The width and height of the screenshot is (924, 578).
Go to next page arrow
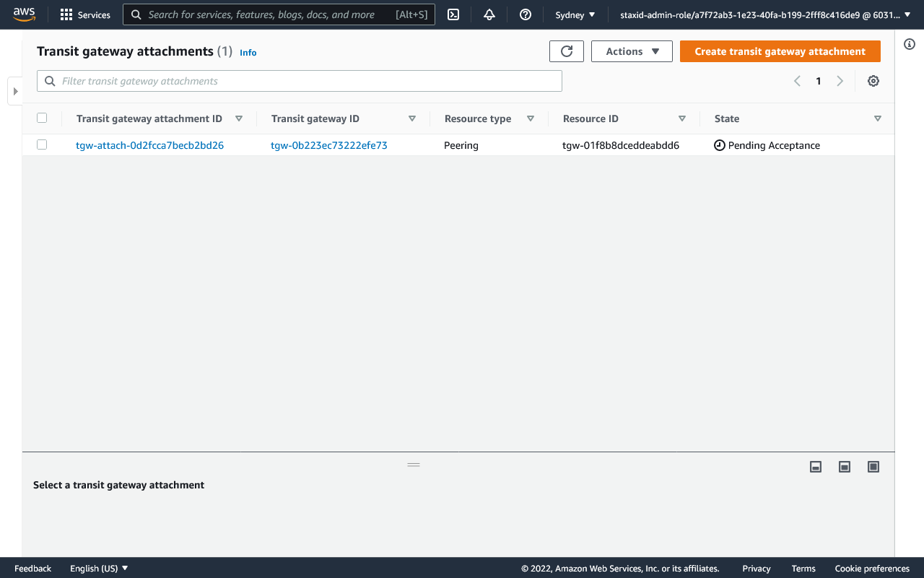coord(840,81)
